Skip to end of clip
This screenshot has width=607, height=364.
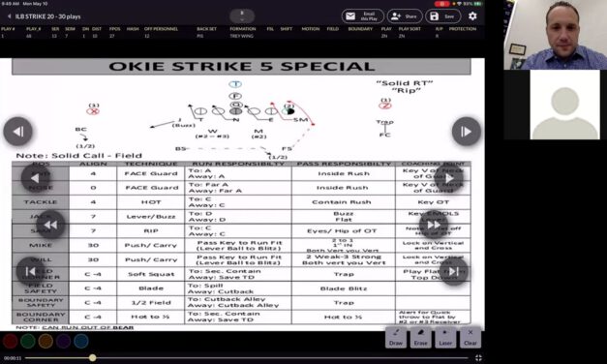(x=453, y=271)
